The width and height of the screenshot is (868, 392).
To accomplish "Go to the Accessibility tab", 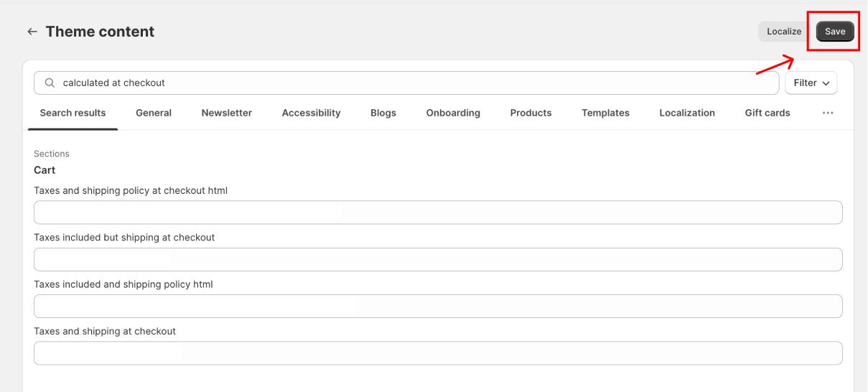I will pos(311,113).
